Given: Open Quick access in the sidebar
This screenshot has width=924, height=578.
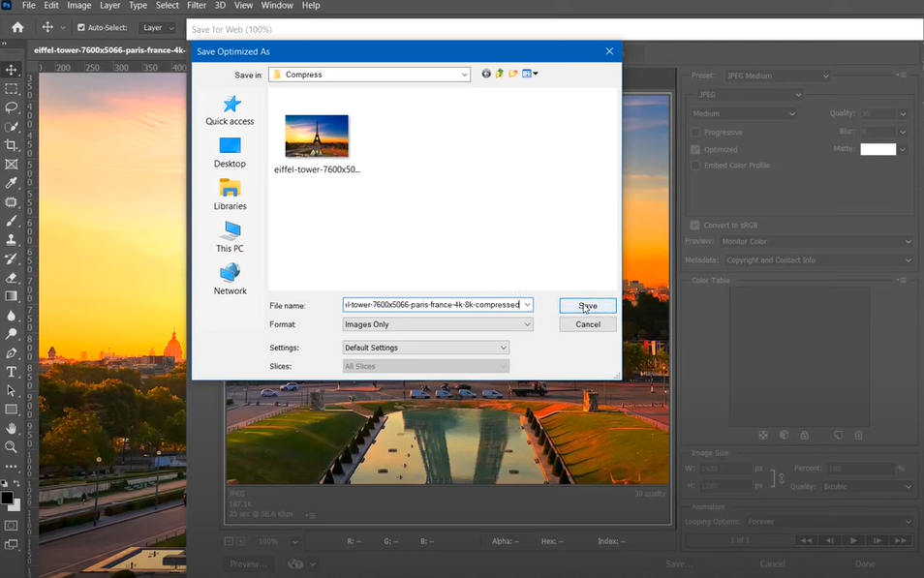Looking at the screenshot, I should tap(230, 110).
